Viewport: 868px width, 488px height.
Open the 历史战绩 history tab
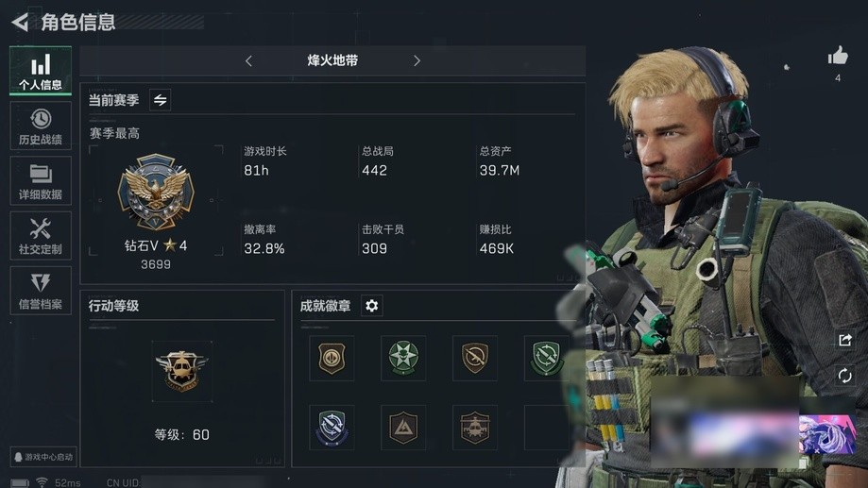41,126
